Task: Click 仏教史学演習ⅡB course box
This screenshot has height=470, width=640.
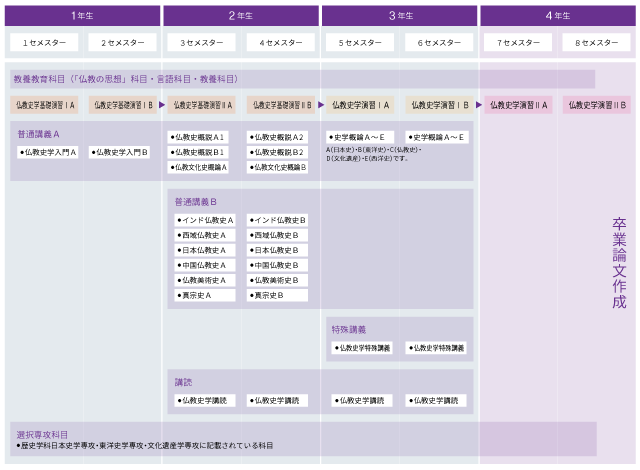Action: click(597, 105)
